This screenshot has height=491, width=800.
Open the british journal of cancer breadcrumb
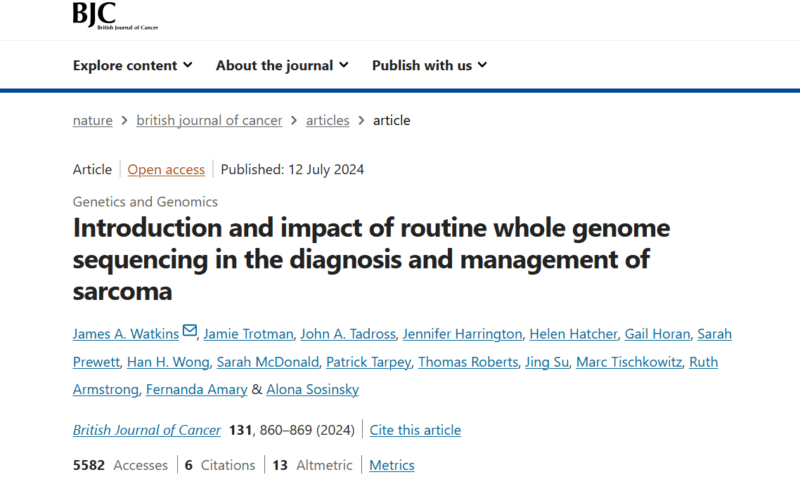209,120
